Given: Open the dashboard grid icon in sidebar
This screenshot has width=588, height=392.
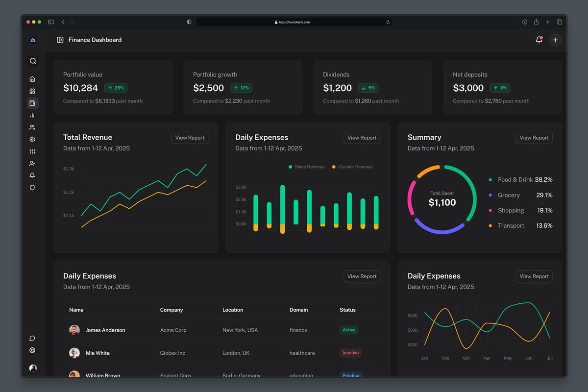Looking at the screenshot, I should click(32, 91).
